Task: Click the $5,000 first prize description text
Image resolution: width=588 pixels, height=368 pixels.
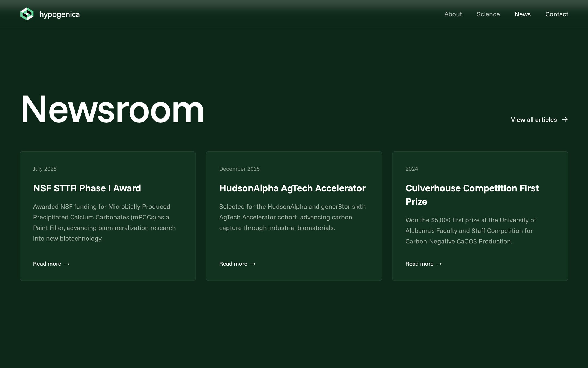Action: [471, 231]
